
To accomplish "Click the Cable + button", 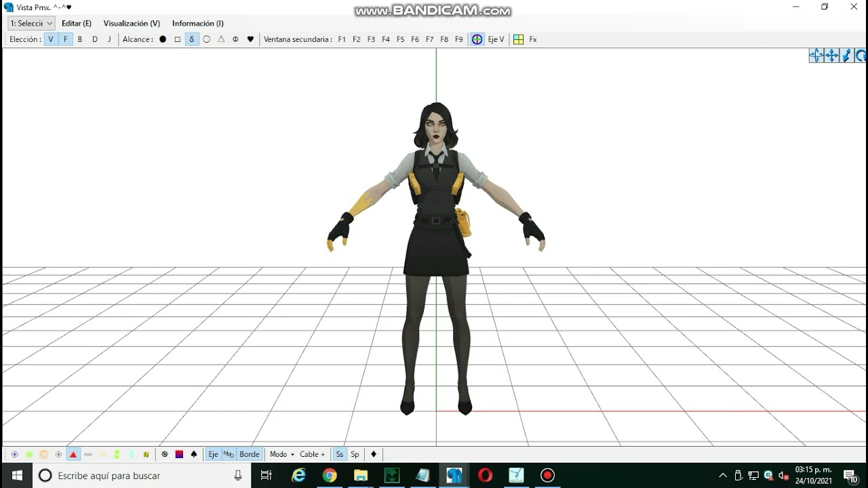I will tap(313, 454).
